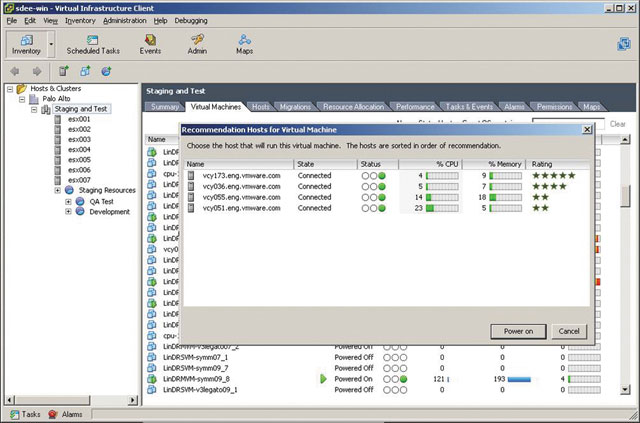Switch to the Tasks & Events tab

[x=469, y=107]
